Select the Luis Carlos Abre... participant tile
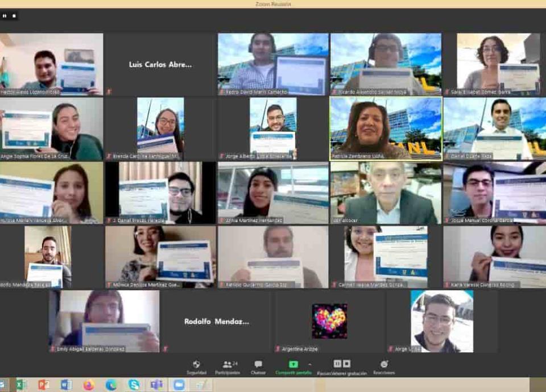 [x=160, y=64]
